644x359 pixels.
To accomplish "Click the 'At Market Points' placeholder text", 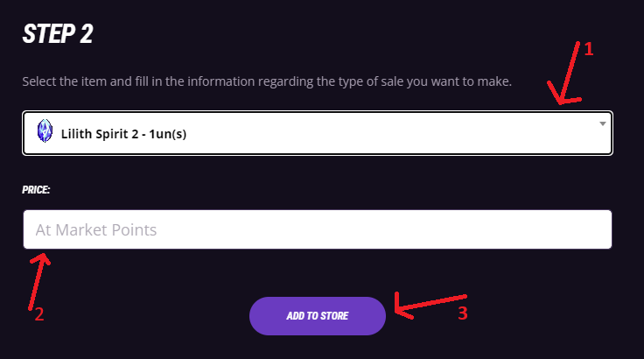I will (96, 230).
